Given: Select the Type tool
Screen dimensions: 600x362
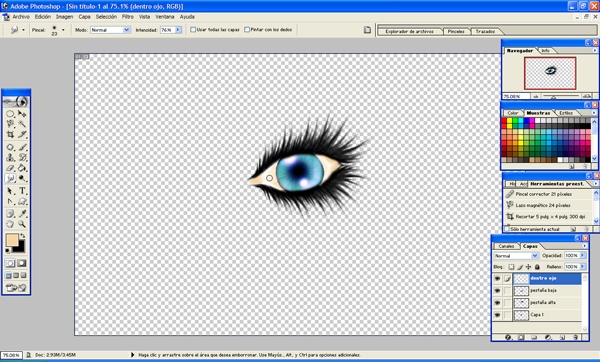Looking at the screenshot, I should tap(22, 191).
